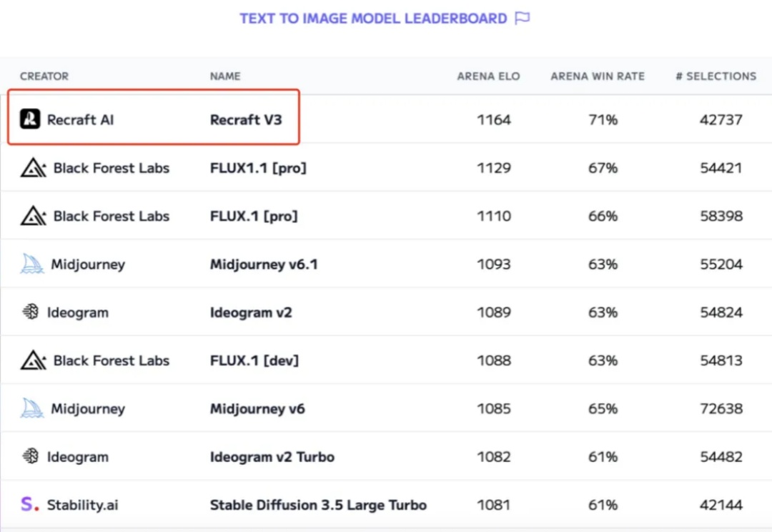Sort by the CREATOR column header
The width and height of the screenshot is (772, 532).
(x=44, y=77)
